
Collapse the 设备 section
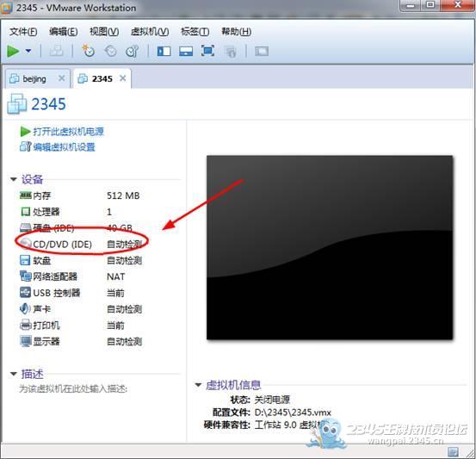14,179
